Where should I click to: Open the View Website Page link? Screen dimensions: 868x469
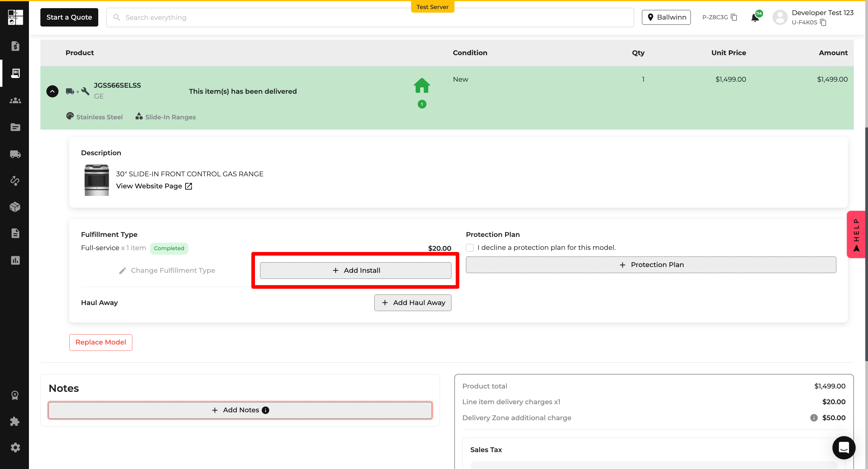[x=154, y=186]
